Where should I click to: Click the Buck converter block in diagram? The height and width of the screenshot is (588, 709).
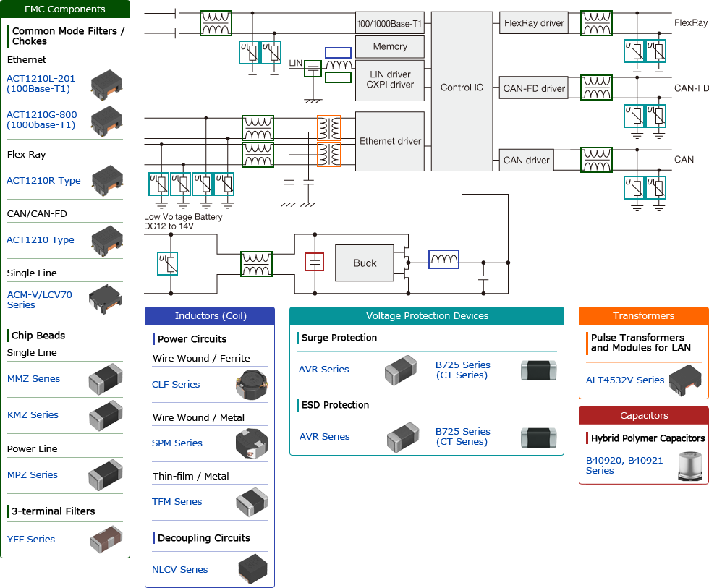tap(363, 263)
